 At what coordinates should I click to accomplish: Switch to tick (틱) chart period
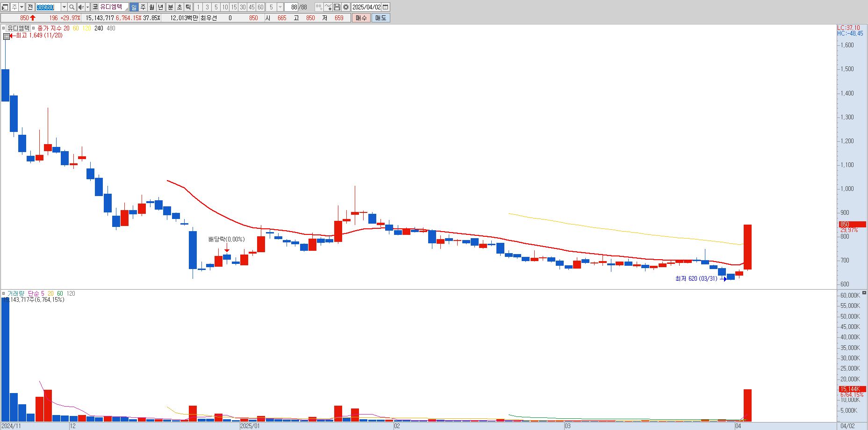[188, 7]
